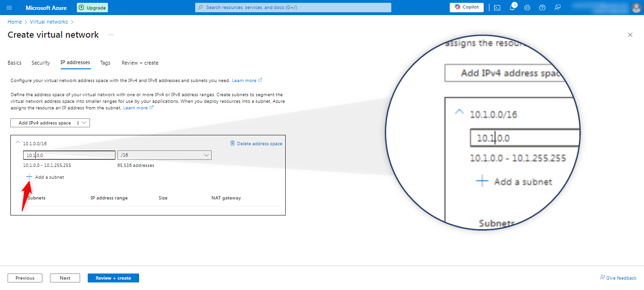Click the Size column header
This screenshot has width=644, height=290.
click(163, 198)
